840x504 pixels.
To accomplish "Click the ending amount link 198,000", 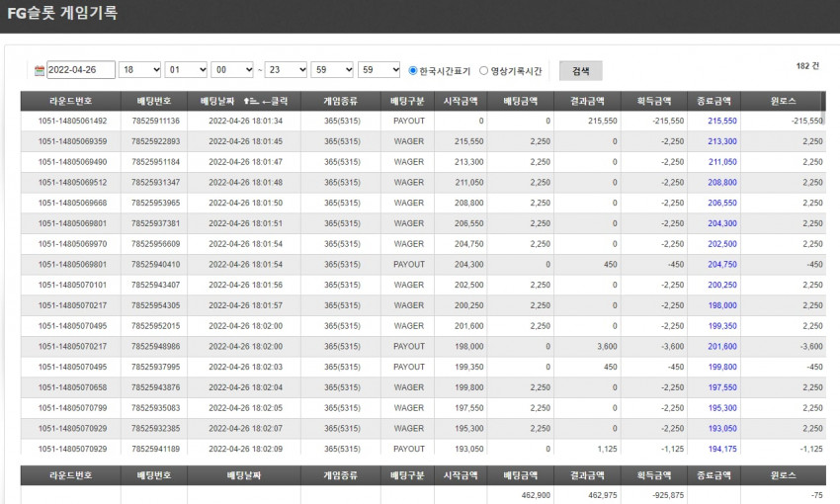I will pyautogui.click(x=722, y=305).
